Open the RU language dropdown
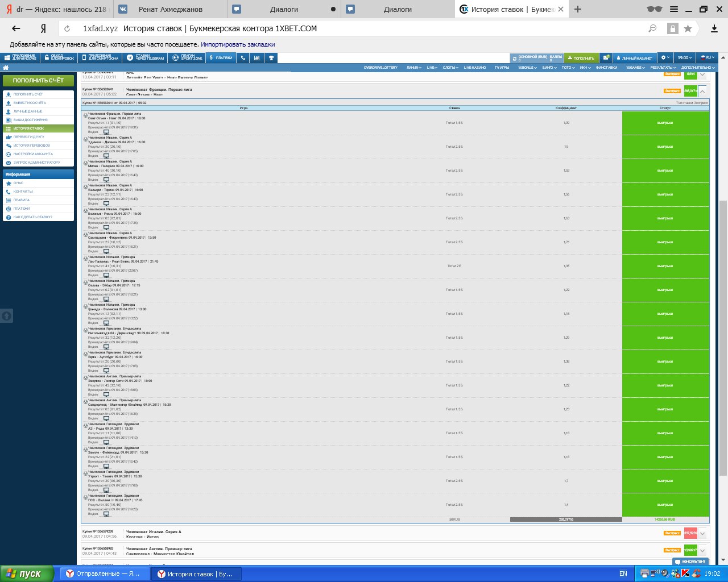The height and width of the screenshot is (582, 728). [708, 58]
